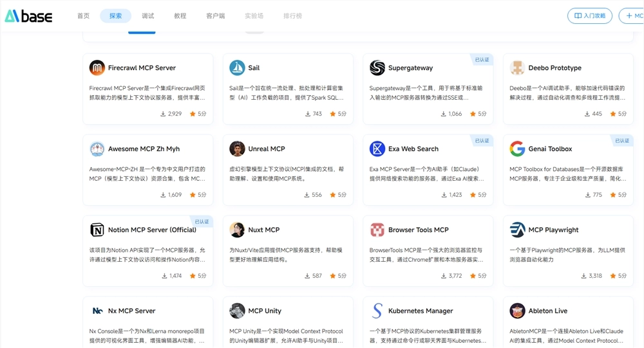Viewport: 644px width, 348px height.
Task: Click the Unreal MCP avatar icon
Action: 237,149
